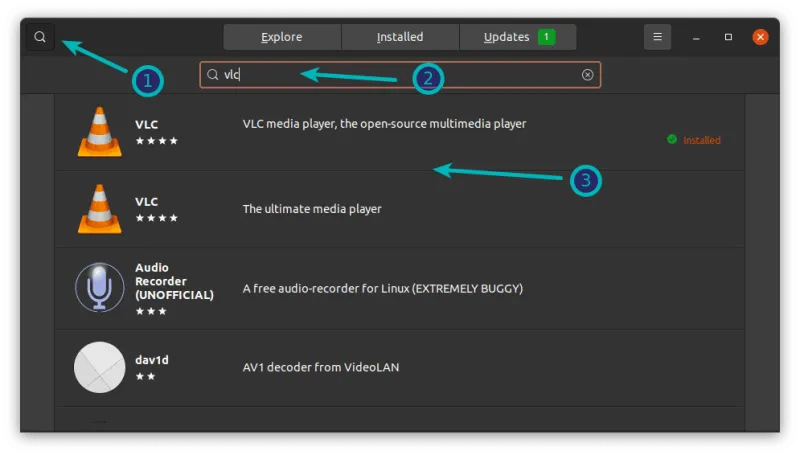Click the star rating of dav1d
Viewport: 800px width, 455px height.
145,377
